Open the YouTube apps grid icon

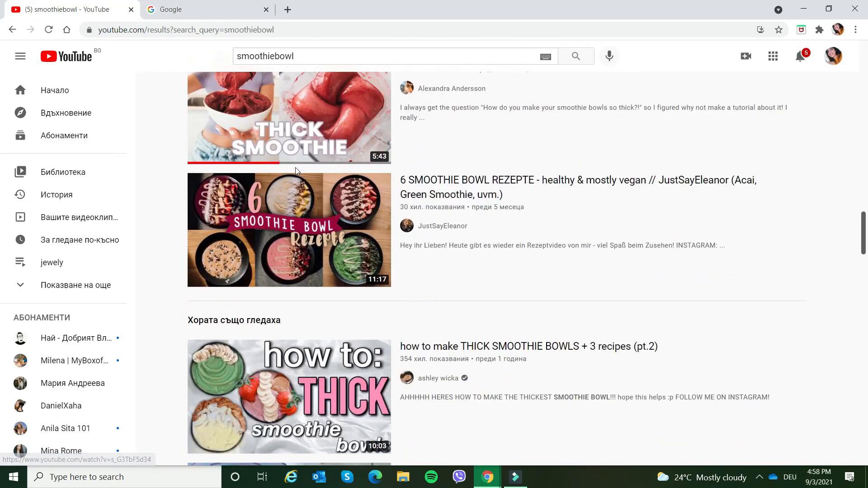773,56
